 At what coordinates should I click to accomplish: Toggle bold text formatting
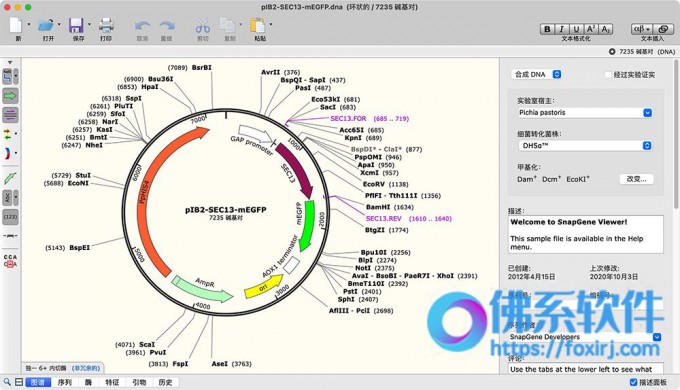coord(547,29)
